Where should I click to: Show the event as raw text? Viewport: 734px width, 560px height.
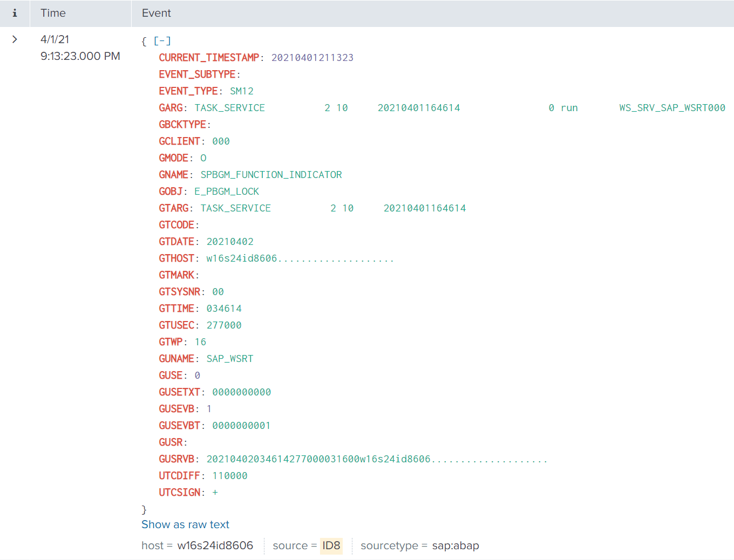[x=185, y=524]
